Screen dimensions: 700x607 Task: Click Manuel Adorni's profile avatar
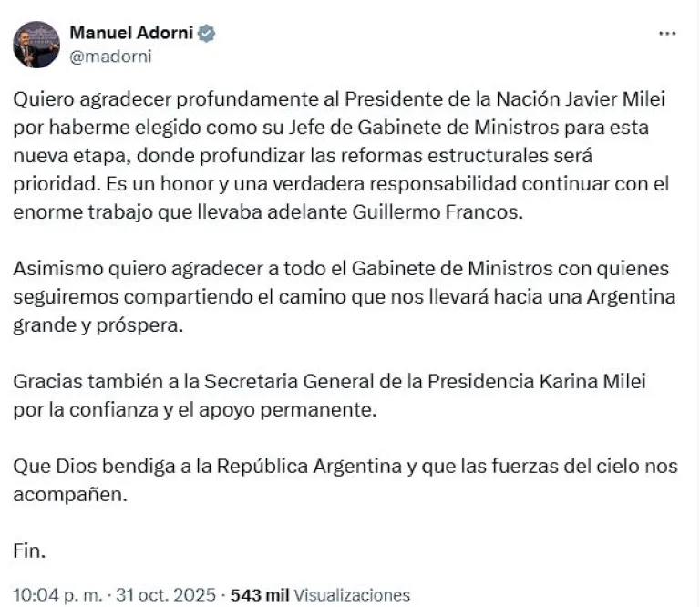(36, 45)
